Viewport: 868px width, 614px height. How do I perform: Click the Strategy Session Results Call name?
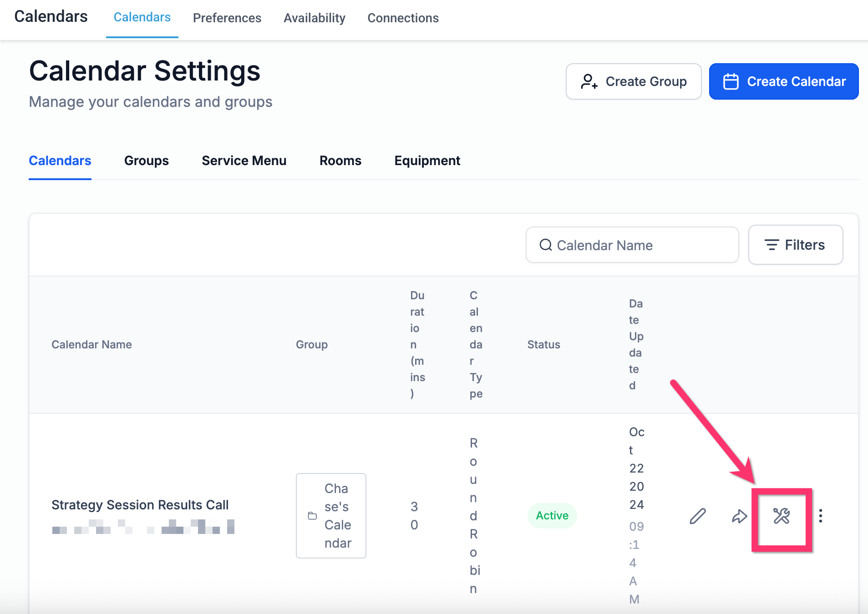click(140, 505)
